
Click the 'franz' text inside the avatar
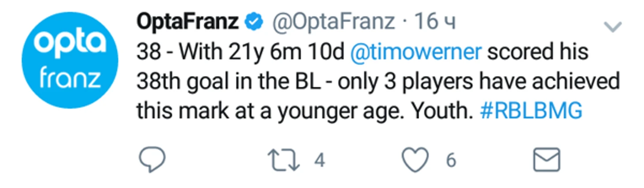(x=71, y=79)
